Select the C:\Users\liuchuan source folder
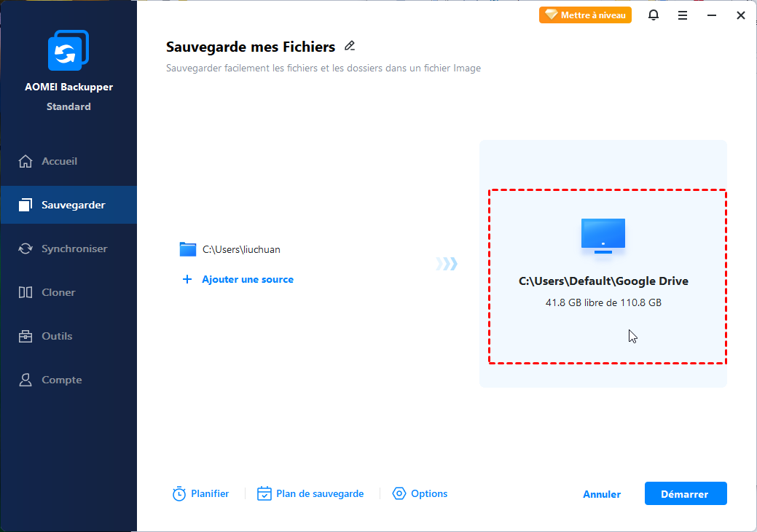This screenshot has height=532, width=757. [230, 249]
